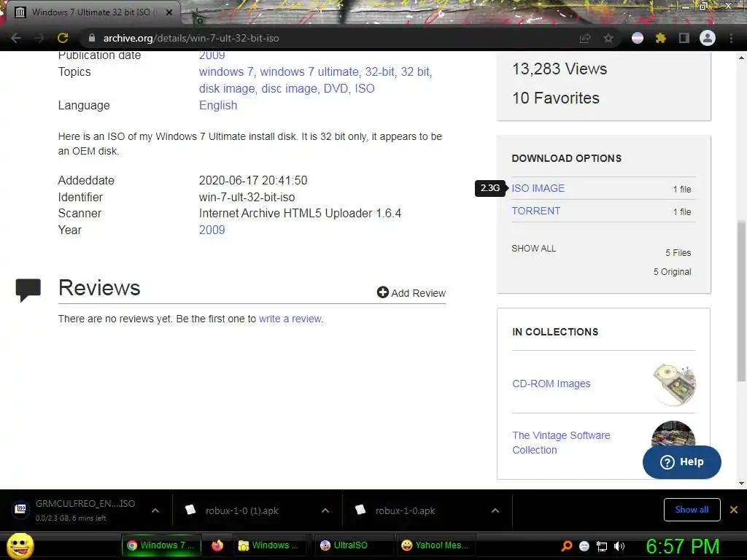Image resolution: width=747 pixels, height=560 pixels.
Task: Switch to the Yahoo! Messenger taskbar item
Action: [x=436, y=545]
